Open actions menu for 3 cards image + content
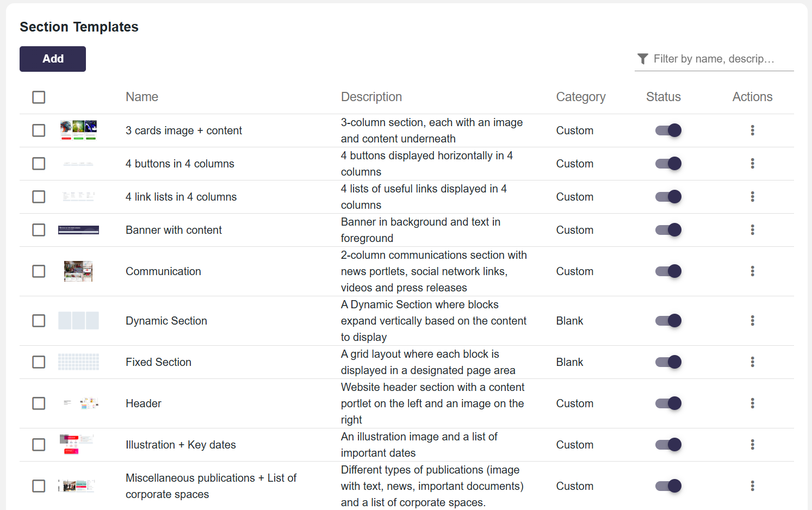812x510 pixels. click(x=752, y=130)
